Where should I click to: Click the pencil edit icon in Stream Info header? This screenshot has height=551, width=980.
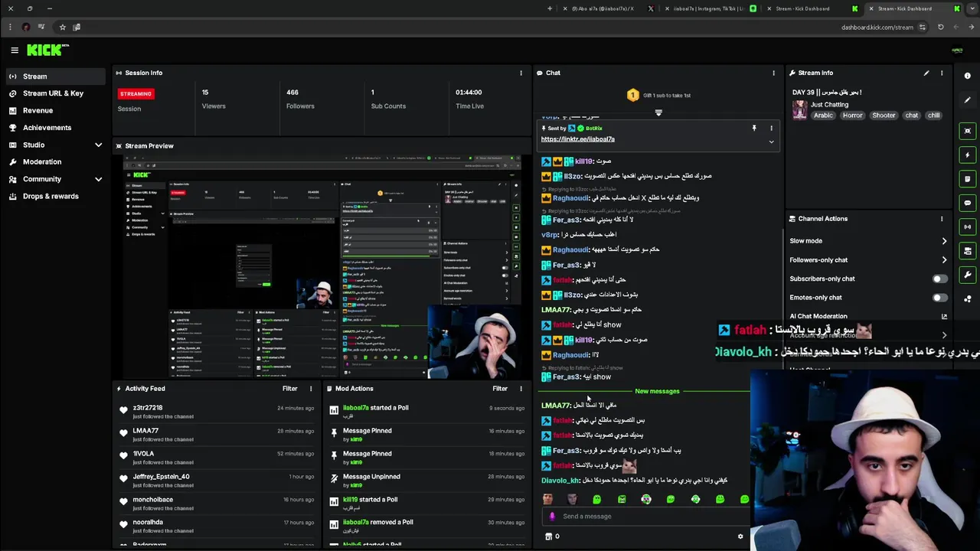pyautogui.click(x=926, y=73)
